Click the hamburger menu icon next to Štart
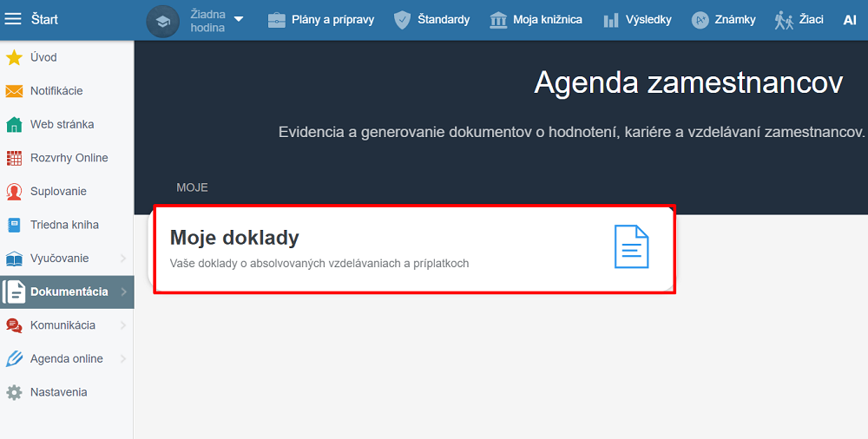This screenshot has width=868, height=439. 14,19
